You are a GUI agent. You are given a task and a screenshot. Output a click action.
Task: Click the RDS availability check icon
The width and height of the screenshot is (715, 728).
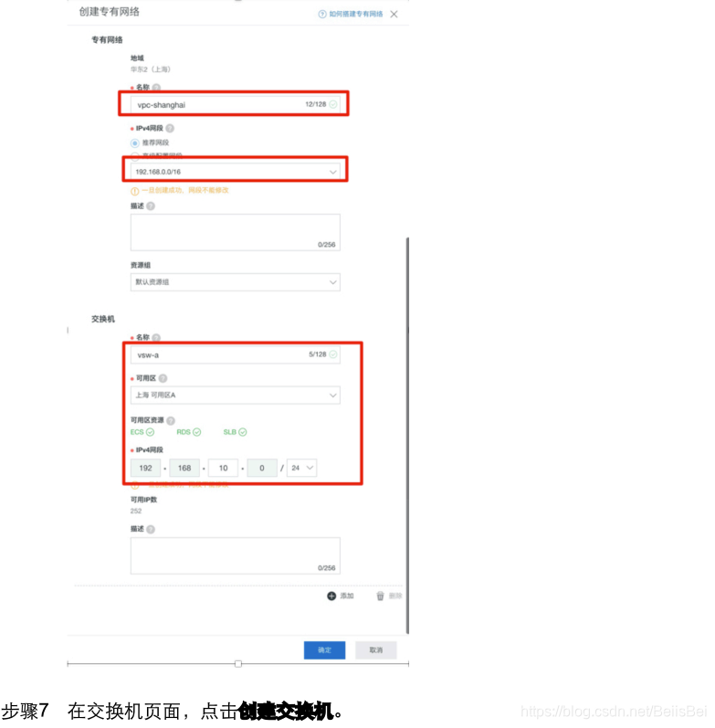[197, 432]
